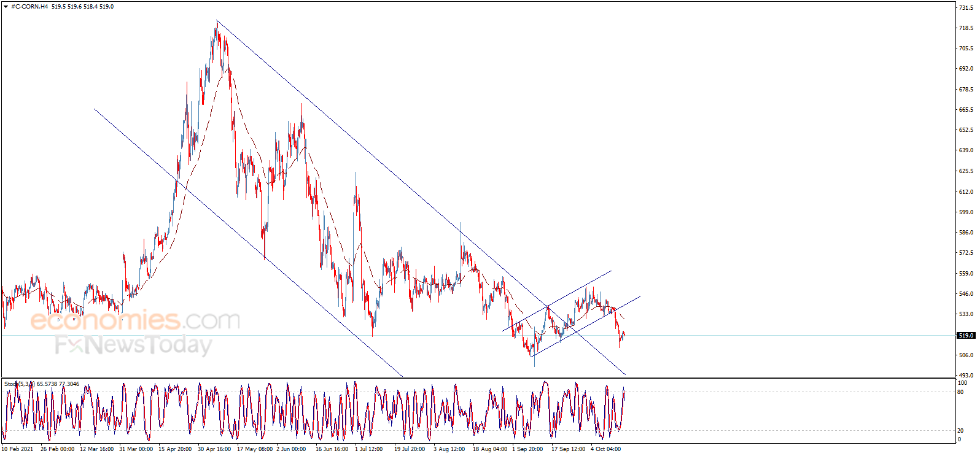The width and height of the screenshot is (980, 456).
Task: Click the stochastic 20 level label
Action: pyautogui.click(x=961, y=430)
